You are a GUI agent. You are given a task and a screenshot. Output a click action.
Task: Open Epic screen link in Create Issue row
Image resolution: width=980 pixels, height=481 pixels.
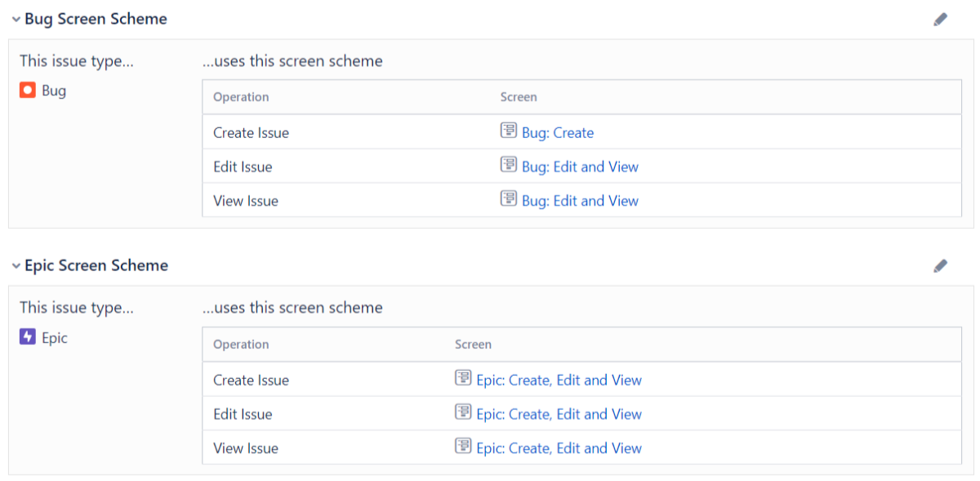559,380
